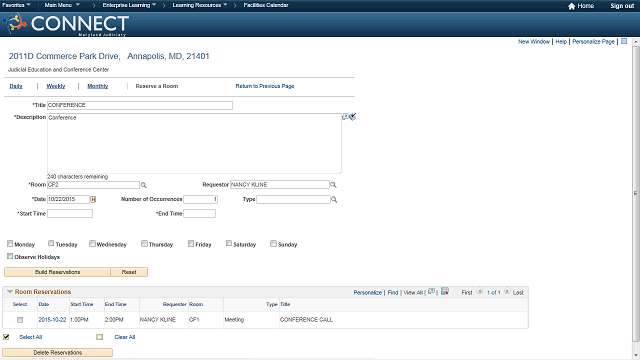The image size is (640, 360).
Task: Open Room Reservations grid in new window icon
Action: pyautogui.click(x=431, y=291)
